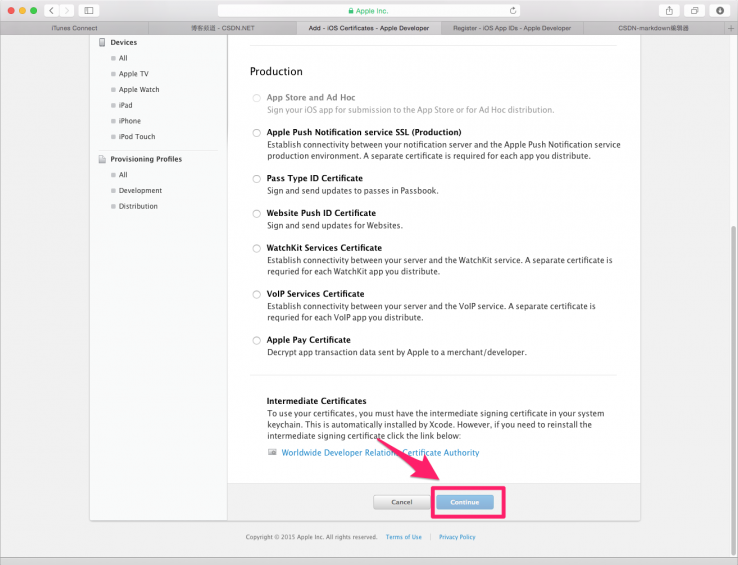Open Distribution provisioning profiles

click(x=138, y=206)
